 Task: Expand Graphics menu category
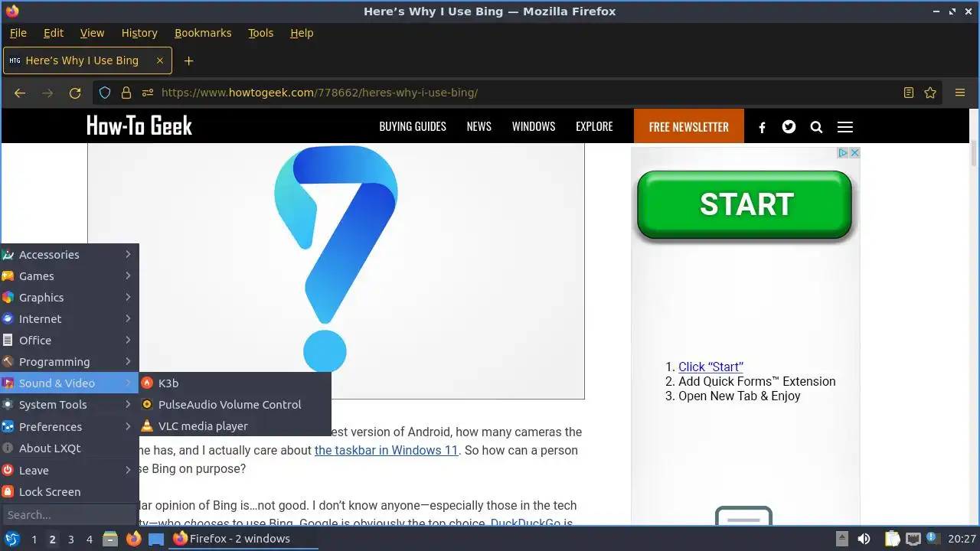(69, 298)
